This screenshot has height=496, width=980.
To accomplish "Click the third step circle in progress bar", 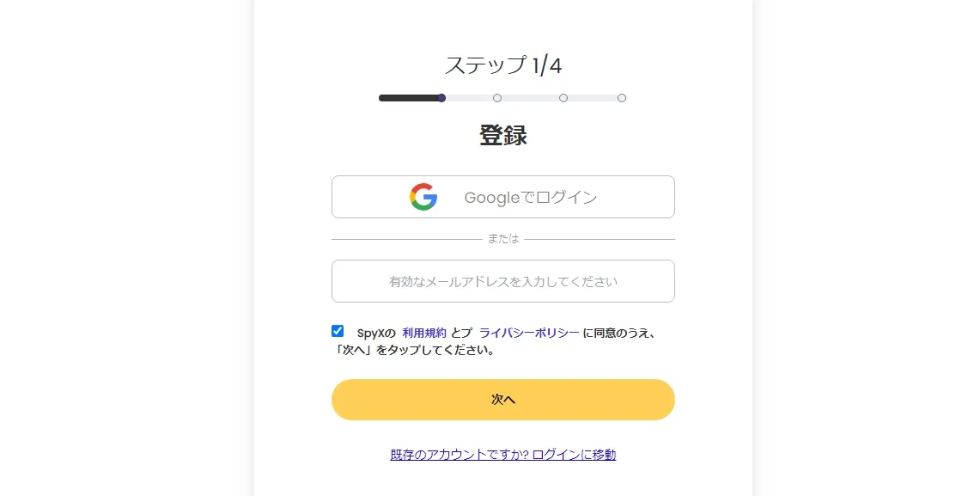I will click(x=563, y=98).
